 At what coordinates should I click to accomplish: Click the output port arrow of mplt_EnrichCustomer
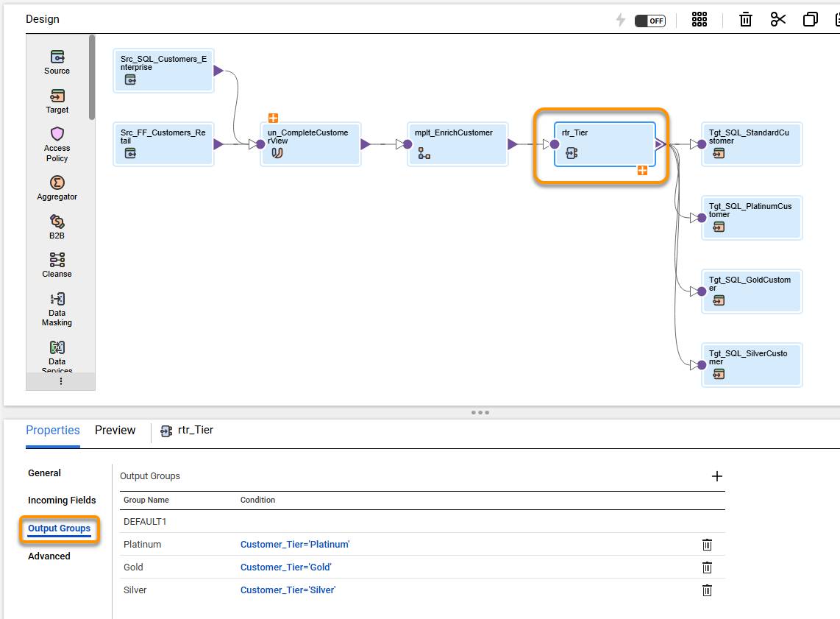coord(512,144)
